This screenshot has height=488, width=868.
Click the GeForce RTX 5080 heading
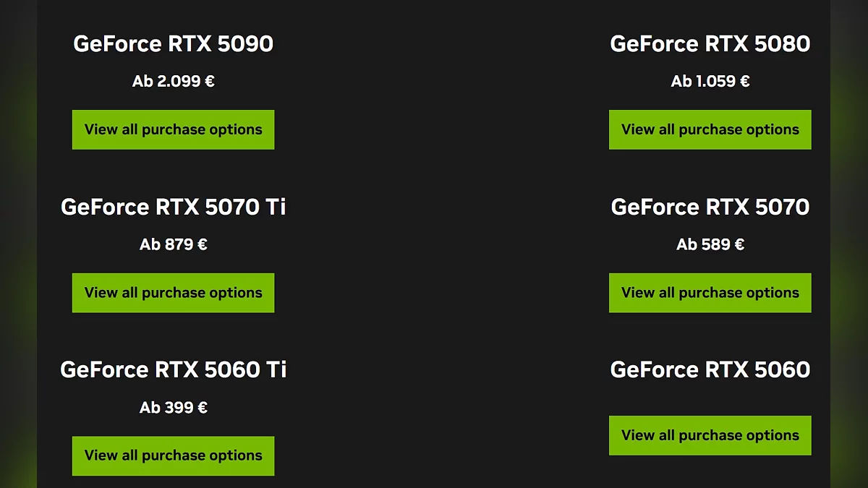[x=710, y=44]
